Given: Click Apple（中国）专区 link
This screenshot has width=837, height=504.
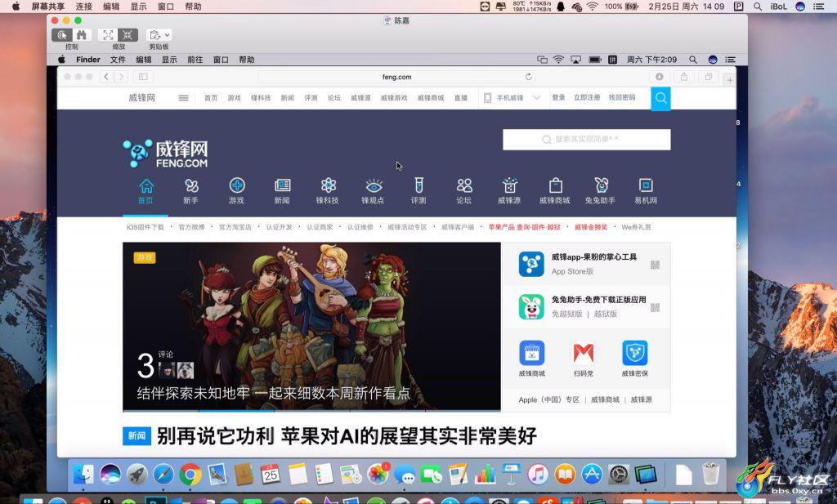Looking at the screenshot, I should 548,399.
